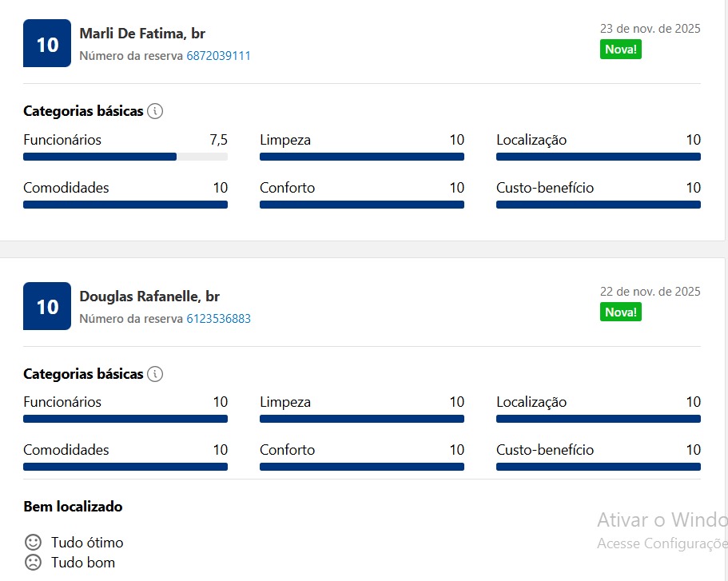Click the Tudo bom negative comment
Viewport: 728px width, 581px height.
[83, 563]
